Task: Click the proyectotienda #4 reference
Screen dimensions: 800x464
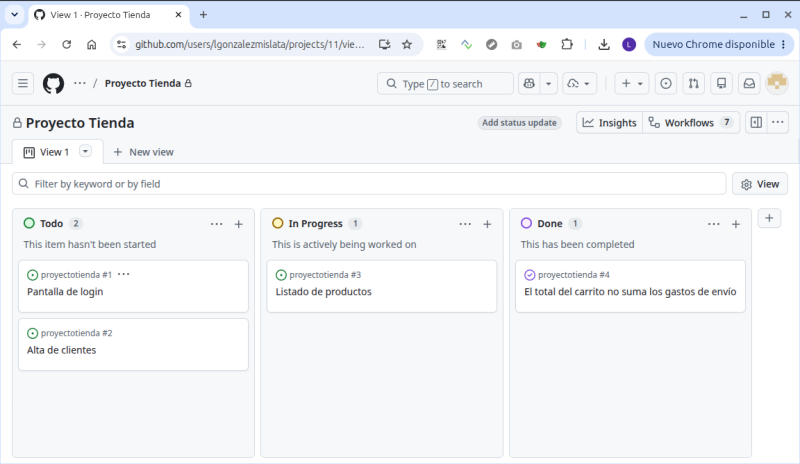Action: coord(573,275)
